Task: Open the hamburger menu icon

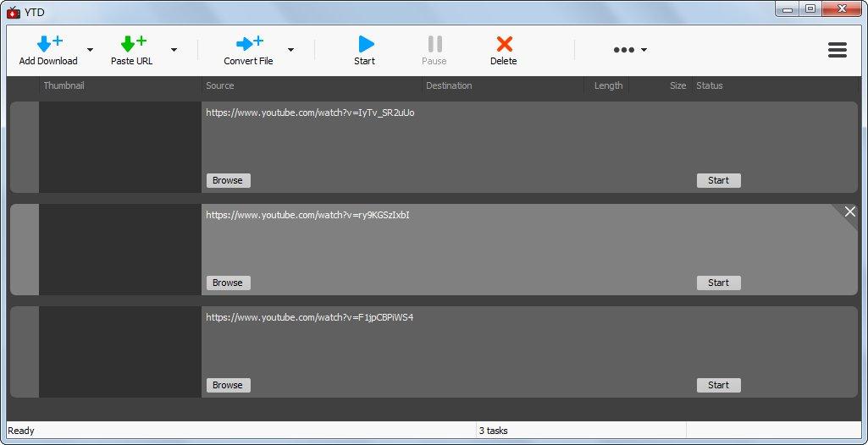Action: 837,50
